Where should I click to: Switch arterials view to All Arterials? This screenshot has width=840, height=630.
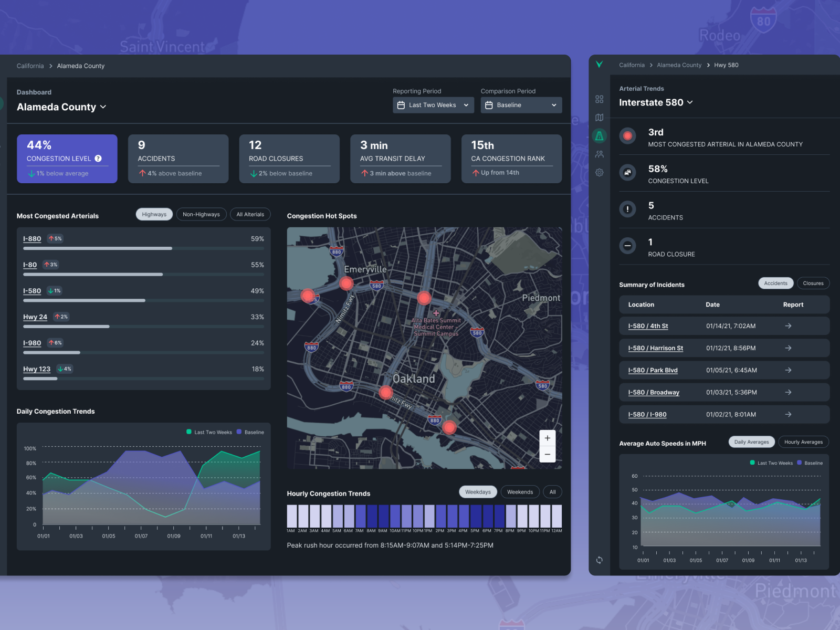pos(250,214)
